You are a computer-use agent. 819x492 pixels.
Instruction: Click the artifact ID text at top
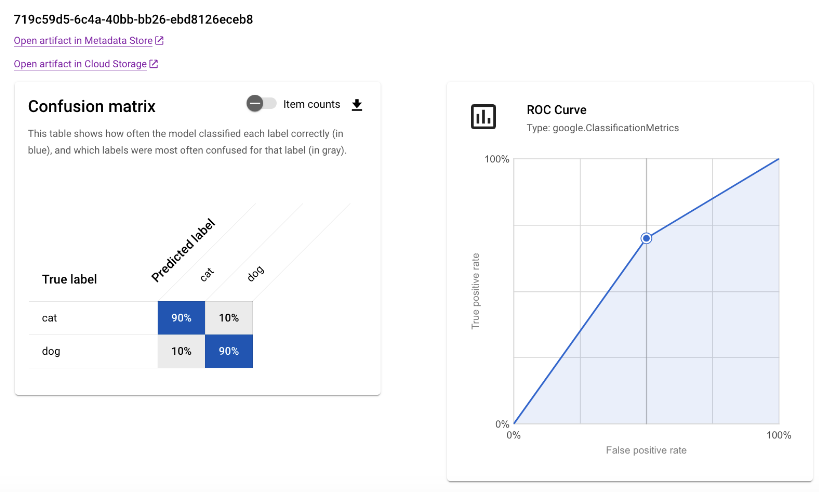tap(133, 19)
